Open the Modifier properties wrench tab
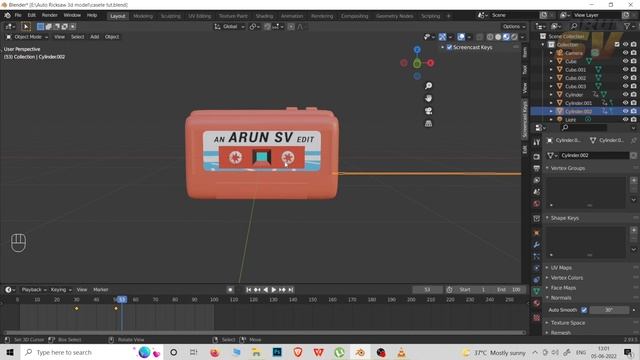 [536, 244]
